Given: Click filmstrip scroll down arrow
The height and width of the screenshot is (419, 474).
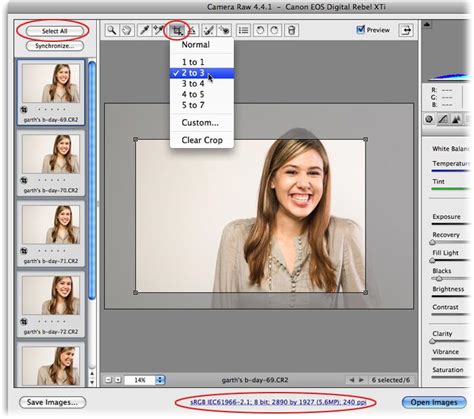Looking at the screenshot, I should pos(92,382).
